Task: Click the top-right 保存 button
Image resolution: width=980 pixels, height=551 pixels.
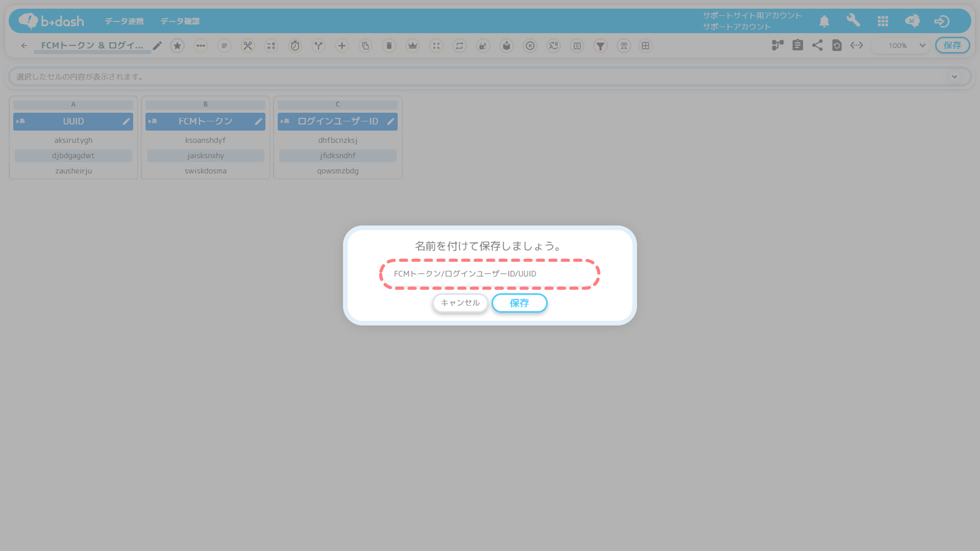Action: pos(953,45)
